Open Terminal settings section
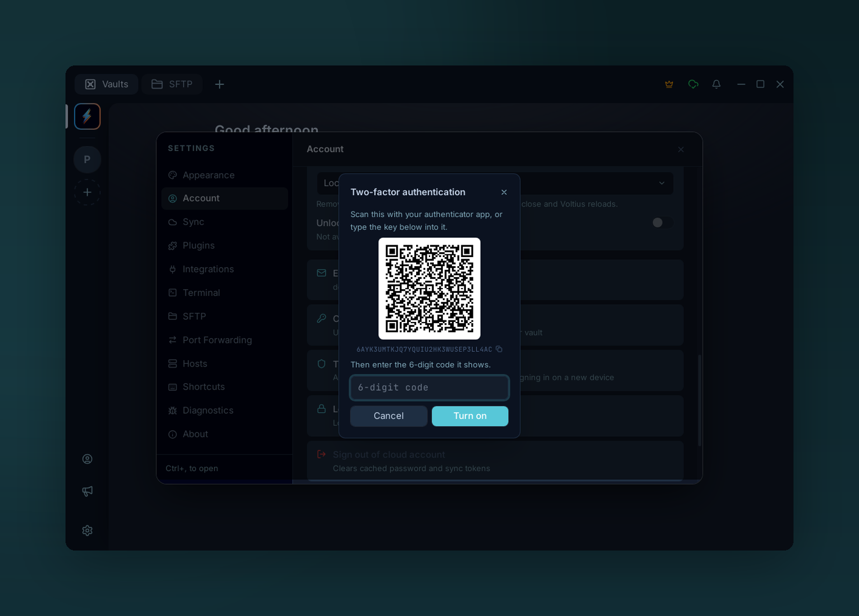This screenshot has width=859, height=616. [224, 293]
